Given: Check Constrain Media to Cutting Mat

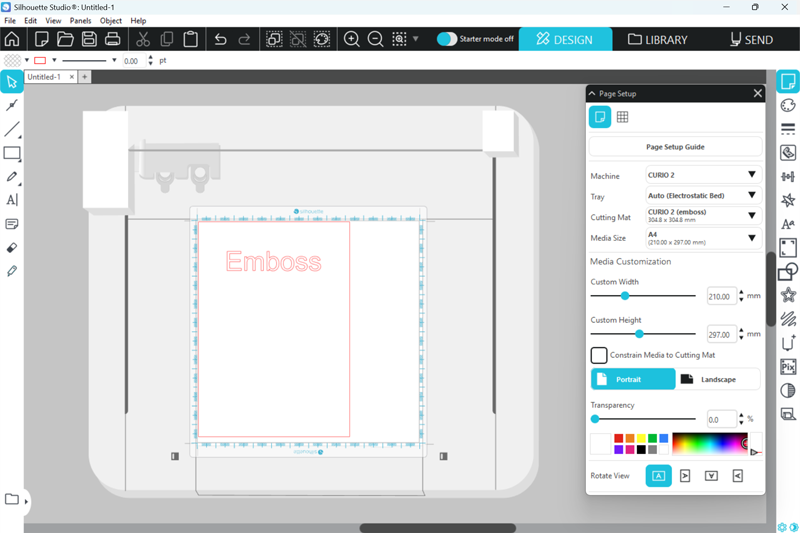Looking at the screenshot, I should tap(599, 355).
